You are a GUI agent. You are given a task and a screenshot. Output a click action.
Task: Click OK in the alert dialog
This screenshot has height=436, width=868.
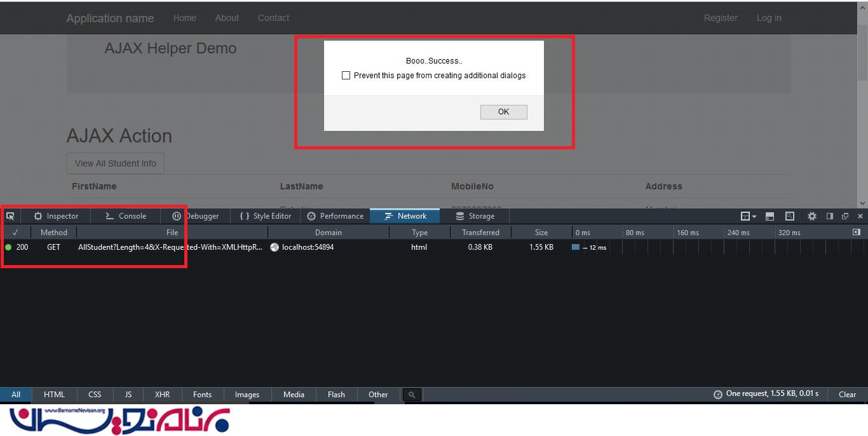click(504, 112)
